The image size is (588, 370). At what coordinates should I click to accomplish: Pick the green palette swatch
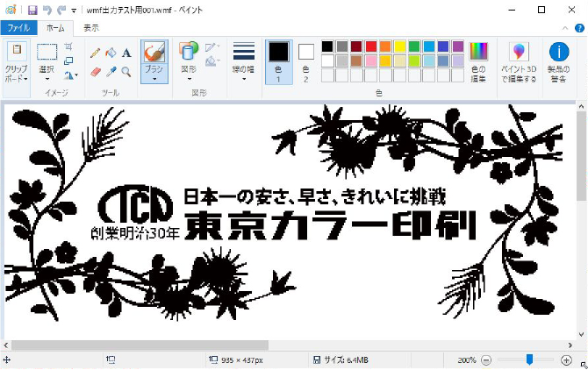pyautogui.click(x=414, y=46)
